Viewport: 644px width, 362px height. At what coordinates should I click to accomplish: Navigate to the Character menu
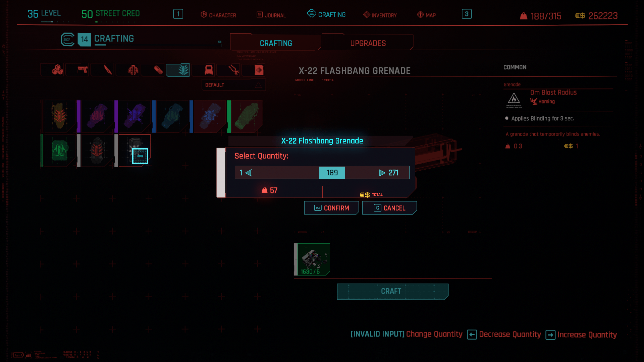pyautogui.click(x=218, y=15)
